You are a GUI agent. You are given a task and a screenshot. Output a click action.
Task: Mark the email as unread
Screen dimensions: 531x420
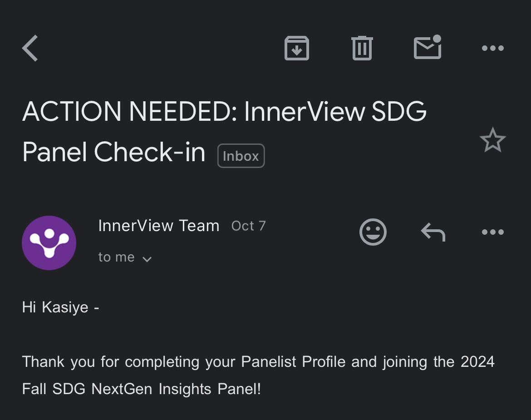tap(428, 47)
